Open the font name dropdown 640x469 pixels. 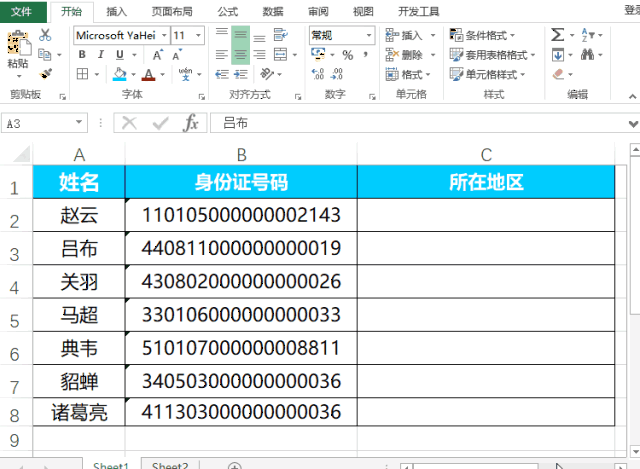[x=164, y=36]
